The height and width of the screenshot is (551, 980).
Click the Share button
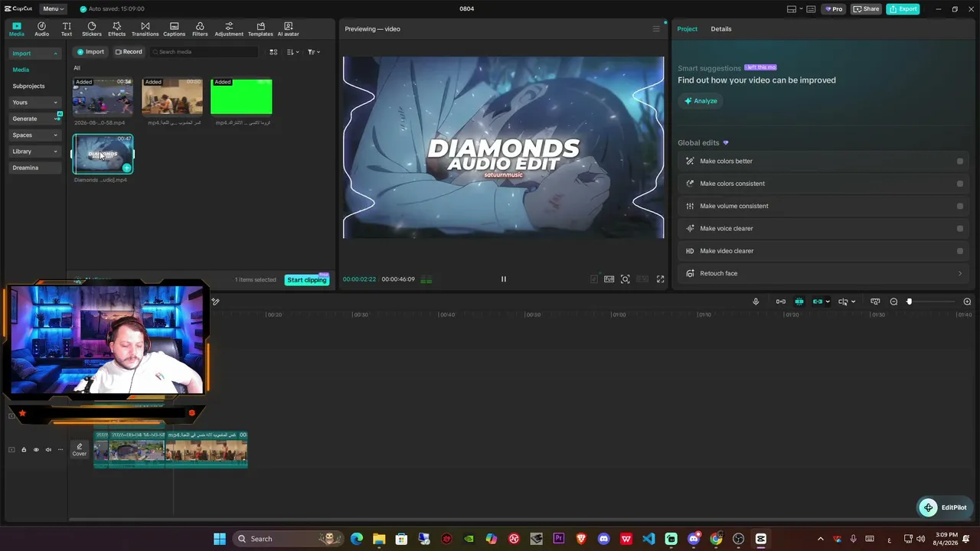(x=866, y=9)
